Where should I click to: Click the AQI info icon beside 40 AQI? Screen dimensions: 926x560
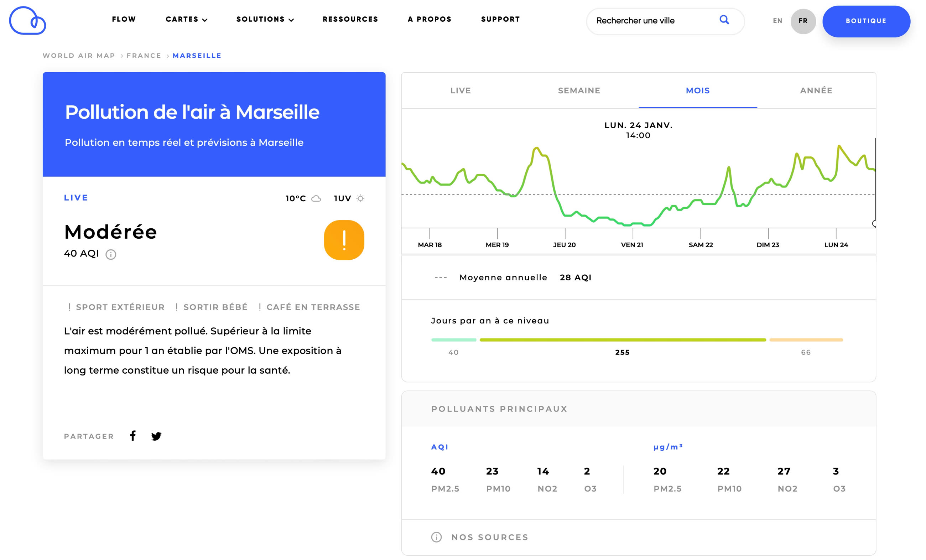(110, 254)
